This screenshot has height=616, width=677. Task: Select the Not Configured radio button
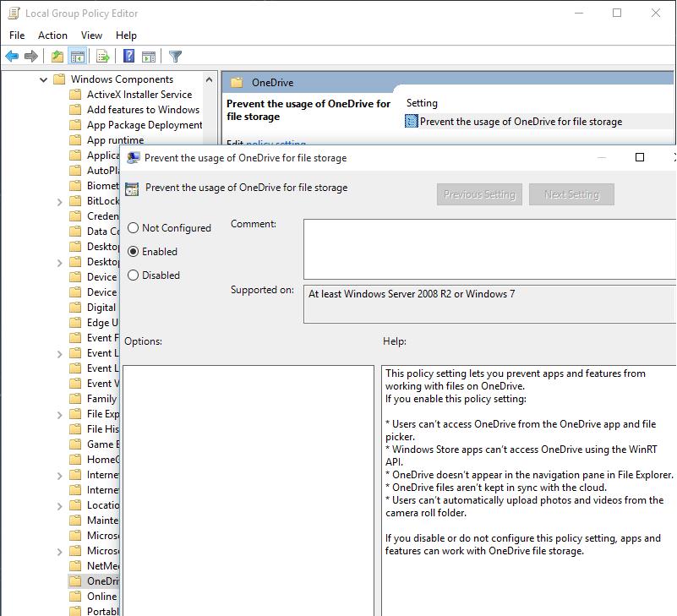[133, 228]
